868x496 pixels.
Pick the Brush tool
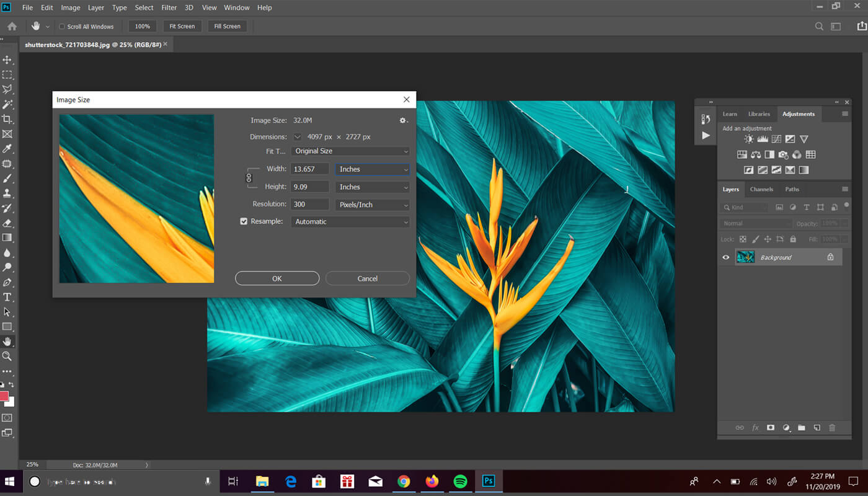click(8, 178)
